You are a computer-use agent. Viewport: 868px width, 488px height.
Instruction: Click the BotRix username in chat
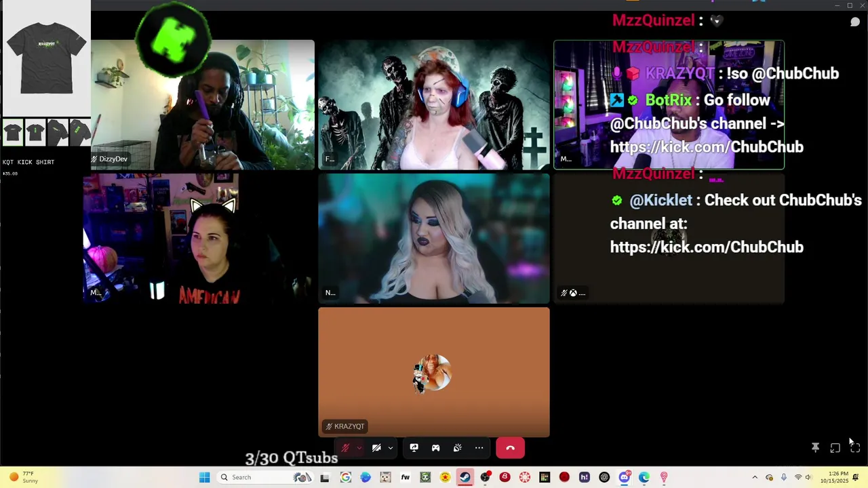tap(669, 100)
